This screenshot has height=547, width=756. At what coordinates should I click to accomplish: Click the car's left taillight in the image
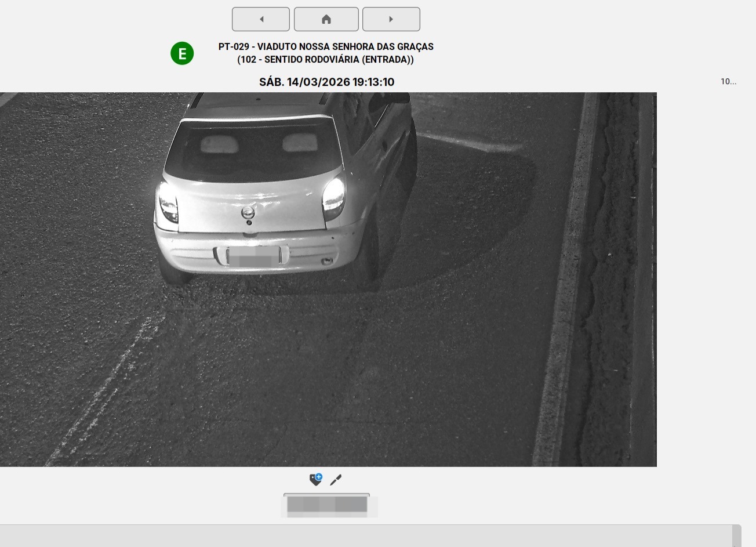point(168,203)
